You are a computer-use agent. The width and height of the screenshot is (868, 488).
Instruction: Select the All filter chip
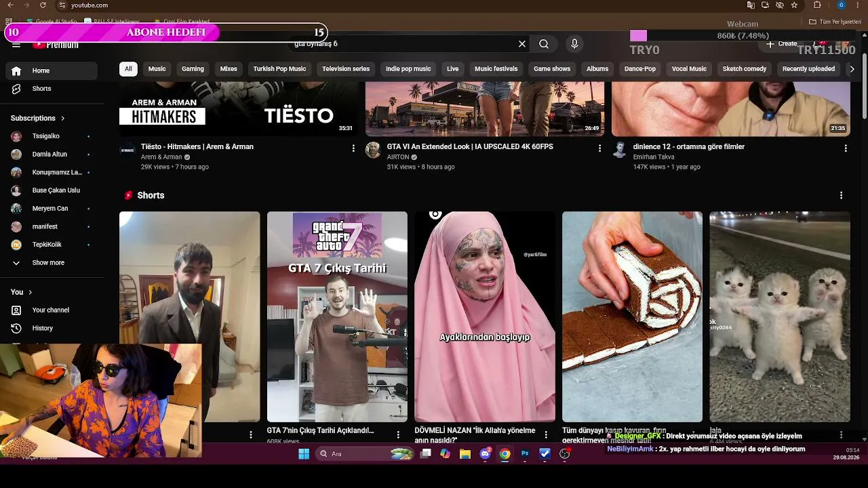point(128,69)
